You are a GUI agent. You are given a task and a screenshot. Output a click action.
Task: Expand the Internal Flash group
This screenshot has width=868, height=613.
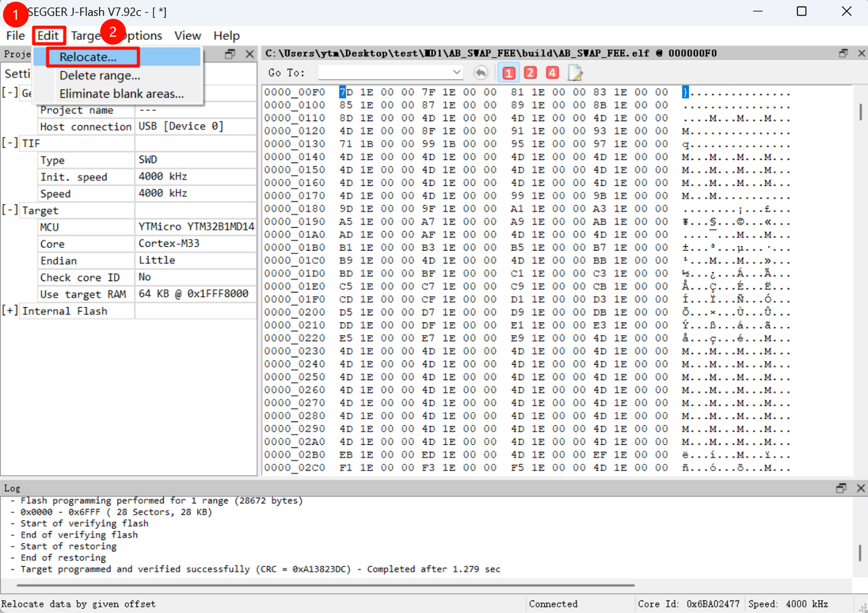coord(9,311)
